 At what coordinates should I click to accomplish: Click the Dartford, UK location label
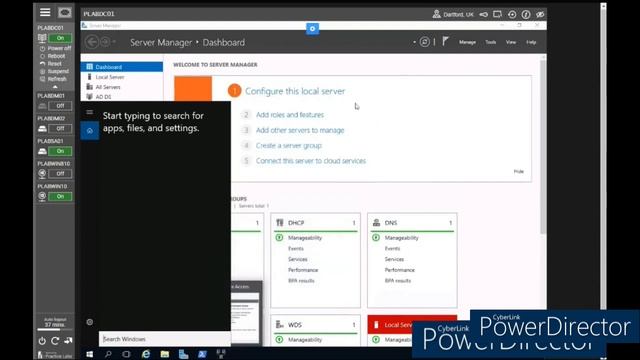(458, 14)
